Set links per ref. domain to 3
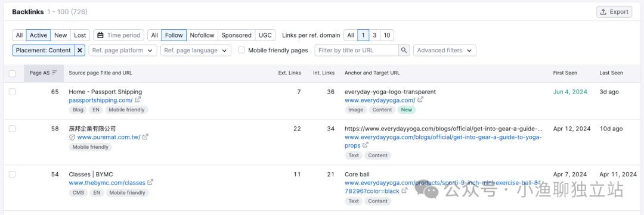Screen dimensions: 644x215 click(x=374, y=35)
